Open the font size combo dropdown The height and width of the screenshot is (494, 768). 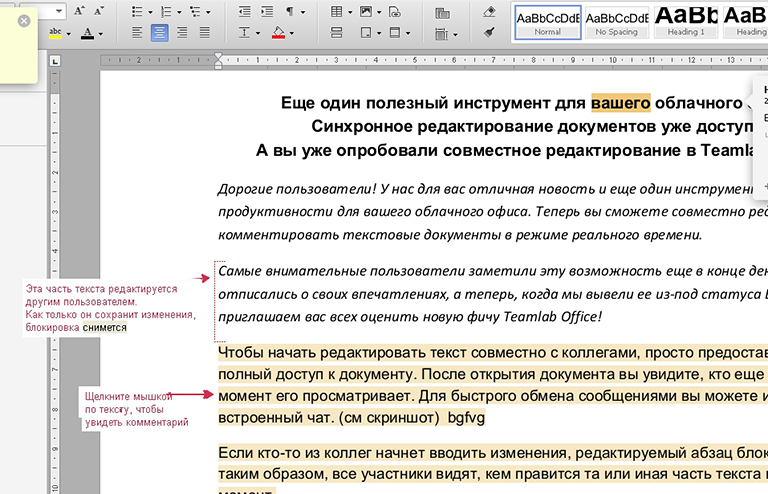[x=58, y=11]
